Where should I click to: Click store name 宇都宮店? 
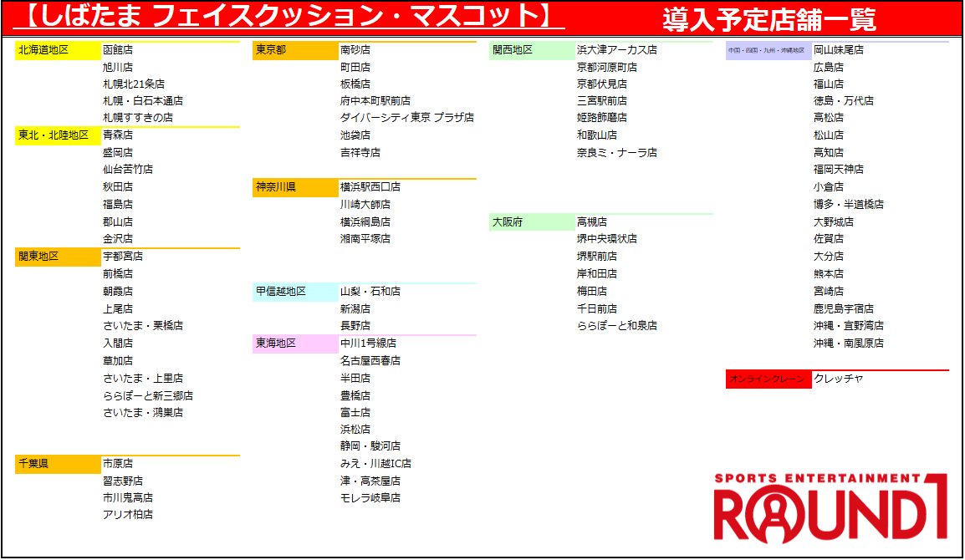tap(122, 256)
